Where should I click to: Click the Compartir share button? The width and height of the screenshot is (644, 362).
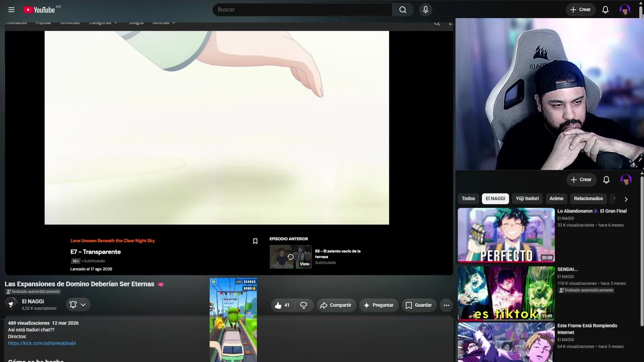tap(336, 305)
